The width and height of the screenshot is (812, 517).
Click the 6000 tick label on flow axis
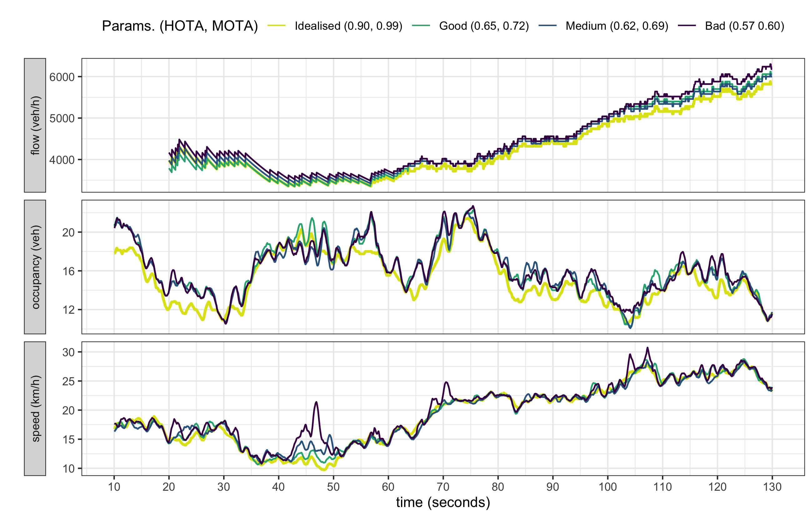click(x=62, y=77)
